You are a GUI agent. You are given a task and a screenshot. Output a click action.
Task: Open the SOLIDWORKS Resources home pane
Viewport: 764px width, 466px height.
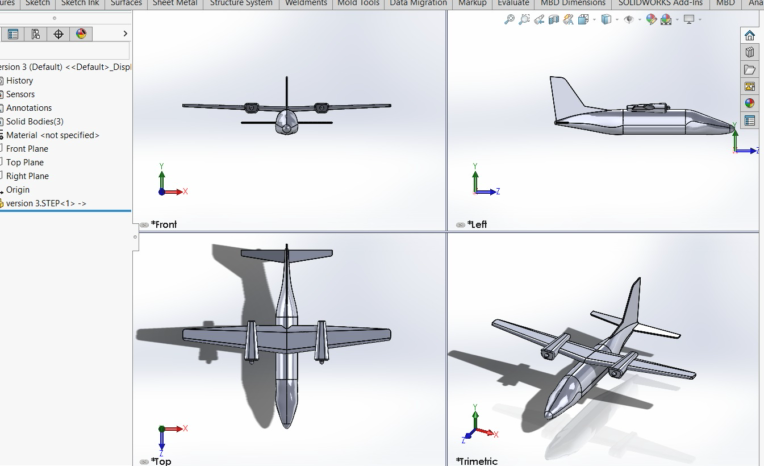click(749, 35)
